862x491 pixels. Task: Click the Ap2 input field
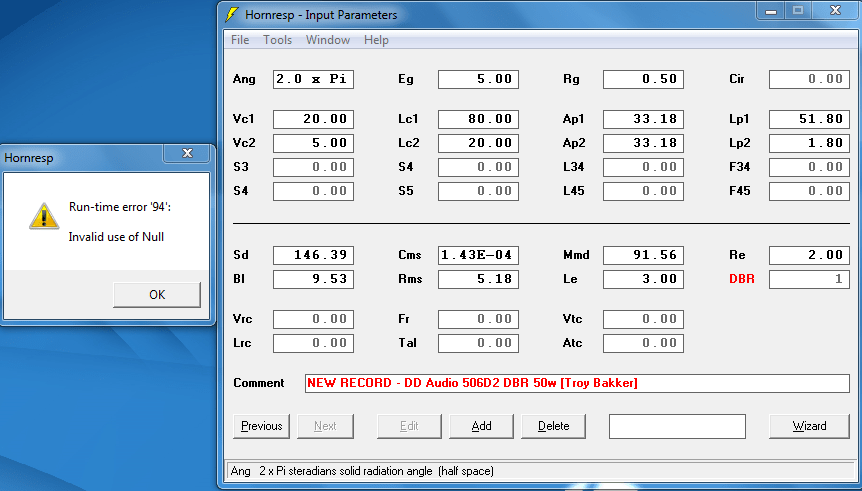click(x=643, y=143)
